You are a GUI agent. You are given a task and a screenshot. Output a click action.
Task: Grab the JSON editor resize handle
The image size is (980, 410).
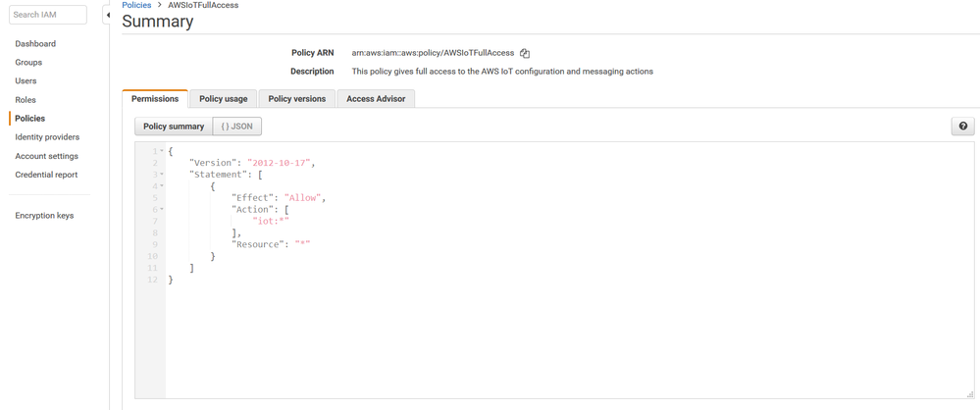(969, 393)
